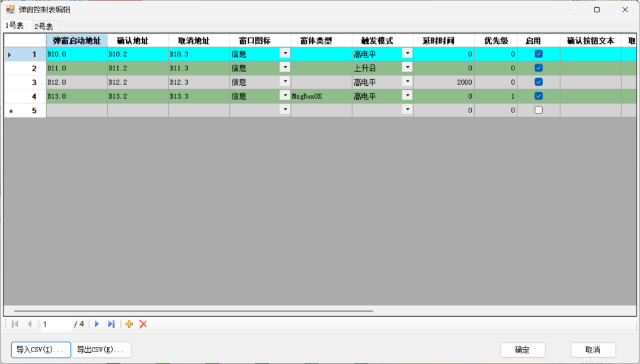The width and height of the screenshot is (640, 364).
Task: Click cell B10.0
Action: (76, 54)
